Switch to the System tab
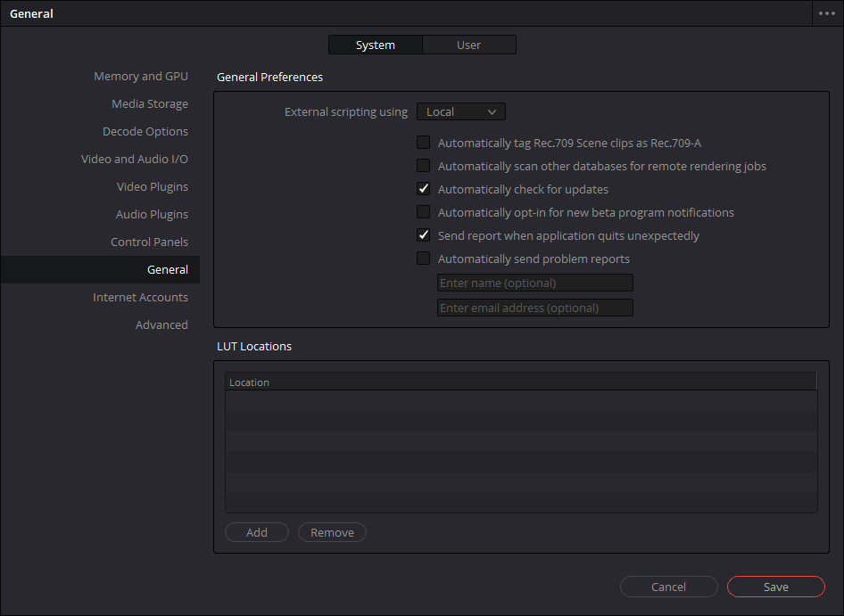Screen dimensions: 844x616 coord(376,45)
